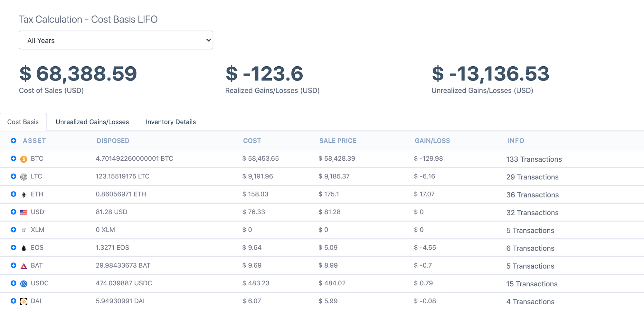Screen dimensions: 644x314
Task: Click the Bitcoin coin icon in the BTC row
Action: pos(23,158)
